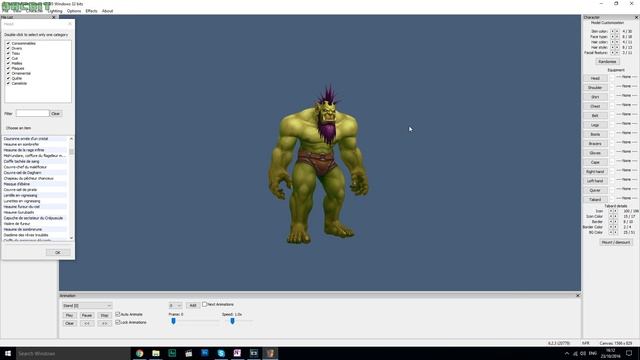Open Chrome from the taskbar
640x360 pixels.
(x=140, y=353)
